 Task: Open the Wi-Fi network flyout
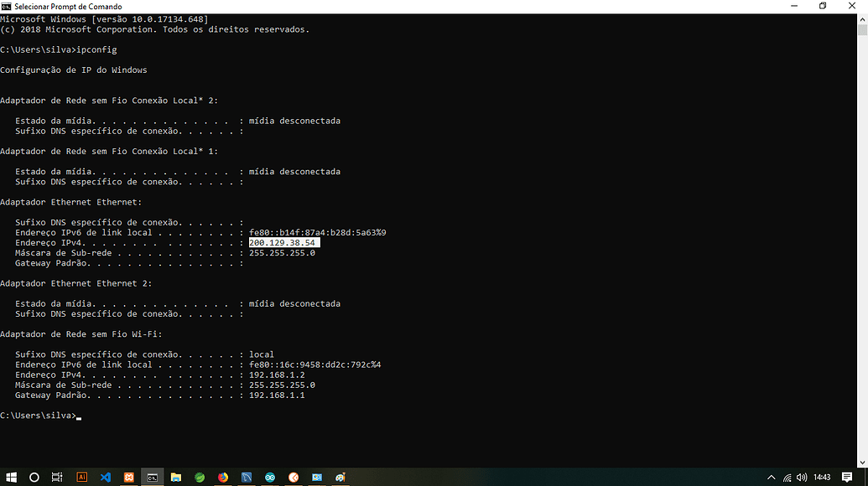(787, 476)
